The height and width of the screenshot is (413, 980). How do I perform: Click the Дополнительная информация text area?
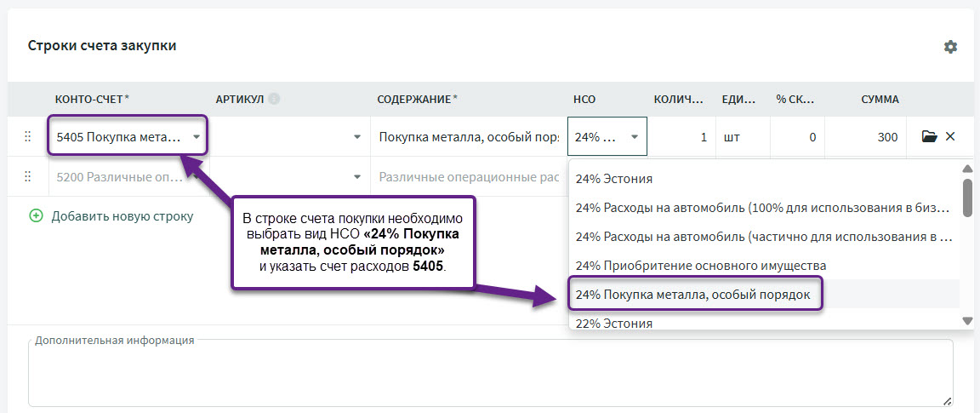490,376
